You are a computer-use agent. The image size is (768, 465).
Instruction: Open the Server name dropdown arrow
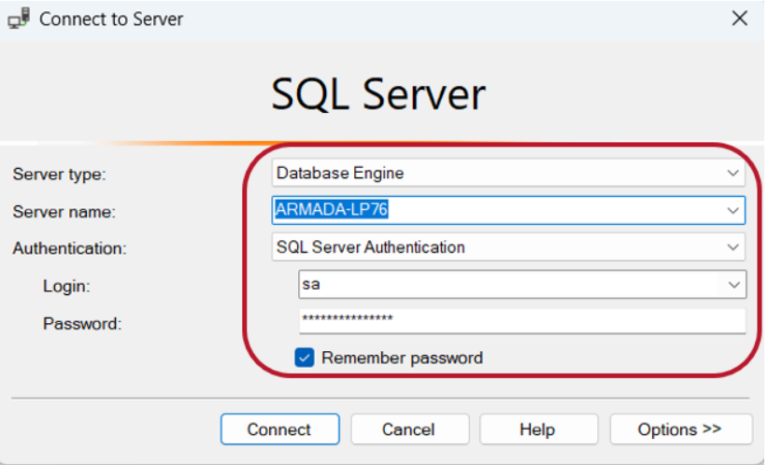[733, 210]
